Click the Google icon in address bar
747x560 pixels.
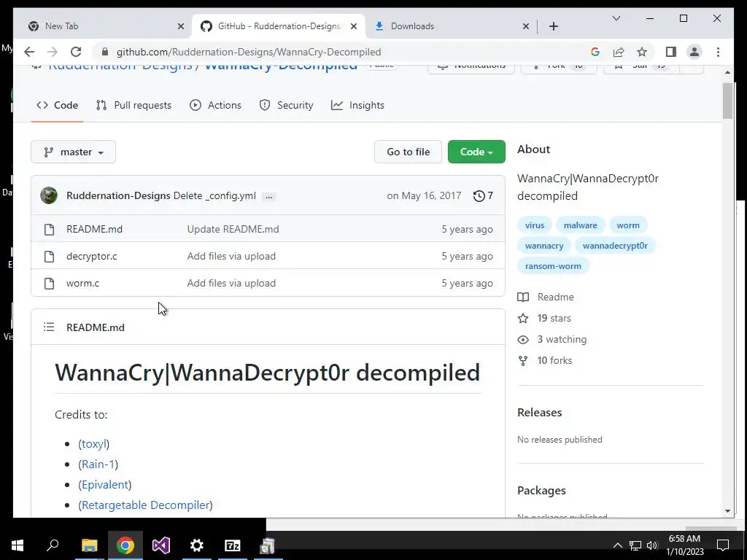pyautogui.click(x=595, y=52)
